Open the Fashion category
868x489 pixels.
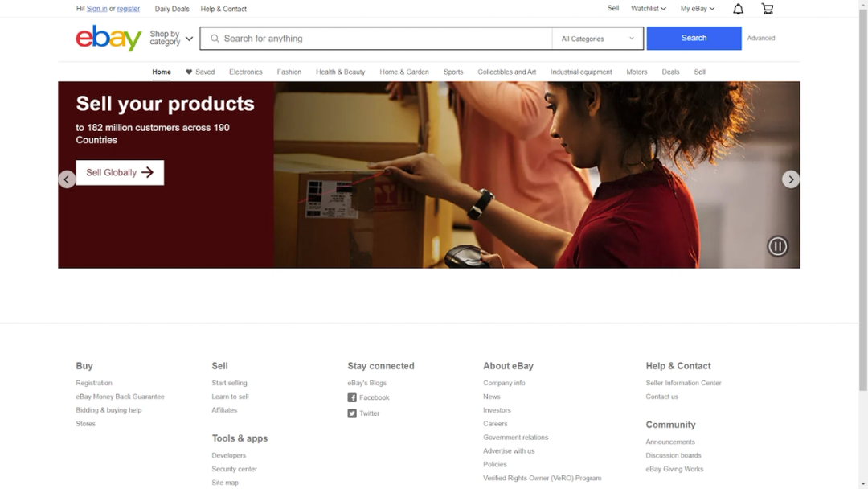(x=289, y=72)
